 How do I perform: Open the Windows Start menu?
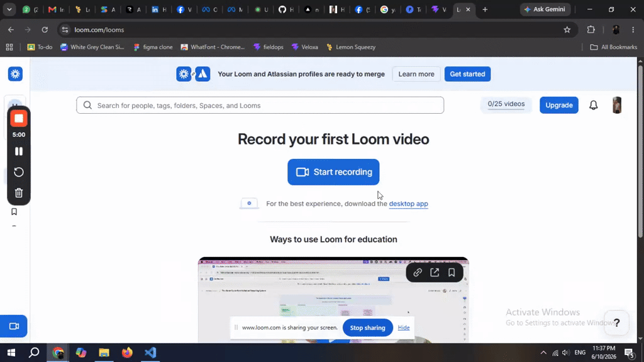pos(11,353)
